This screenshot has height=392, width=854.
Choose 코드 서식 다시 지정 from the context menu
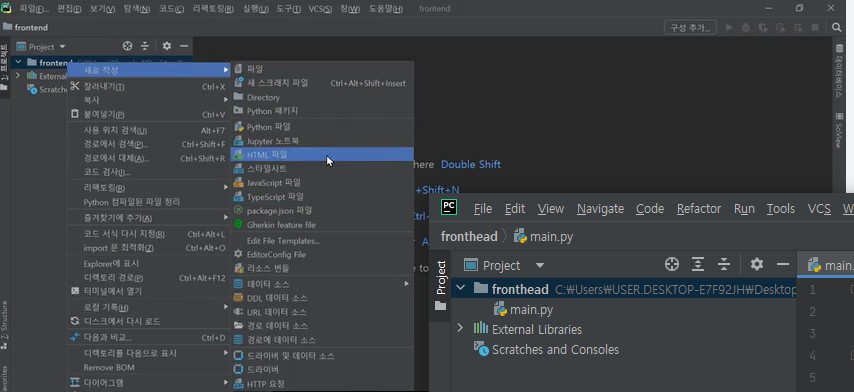tap(148, 234)
